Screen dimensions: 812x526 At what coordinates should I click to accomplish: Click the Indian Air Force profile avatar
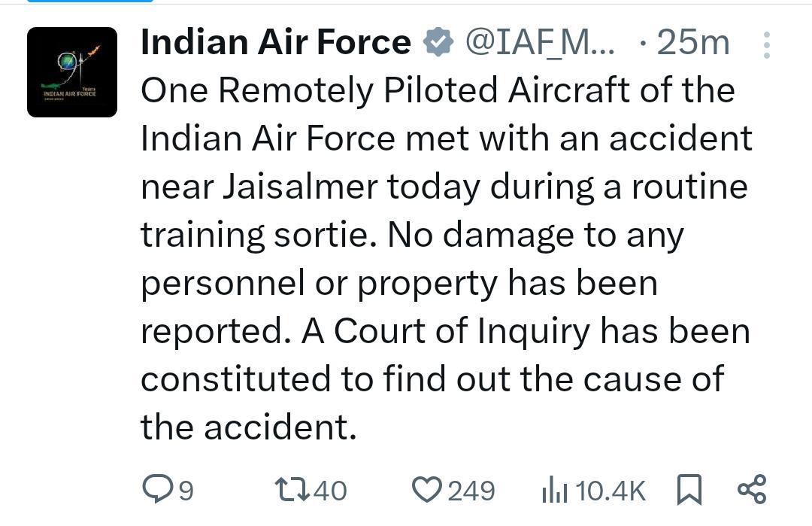point(71,71)
